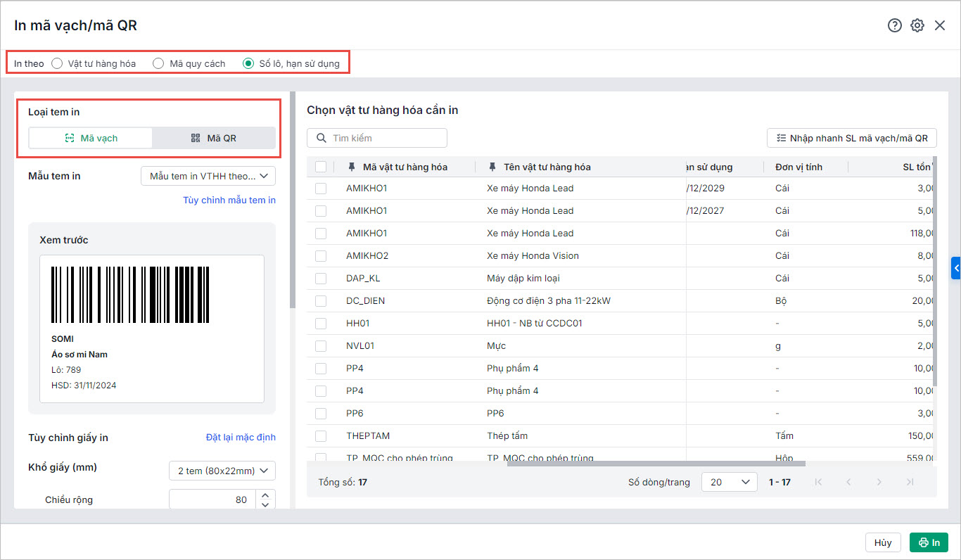The height and width of the screenshot is (560, 961).
Task: Open the Mẫu tem in dropdown
Action: 208,176
